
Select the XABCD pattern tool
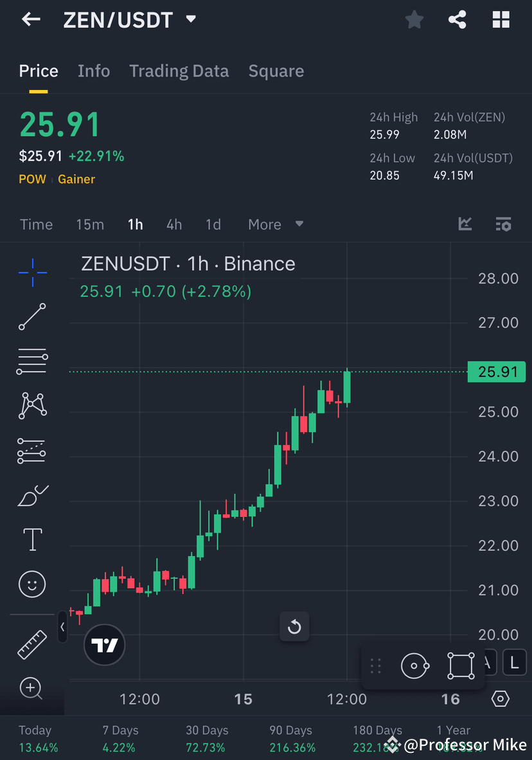point(32,406)
